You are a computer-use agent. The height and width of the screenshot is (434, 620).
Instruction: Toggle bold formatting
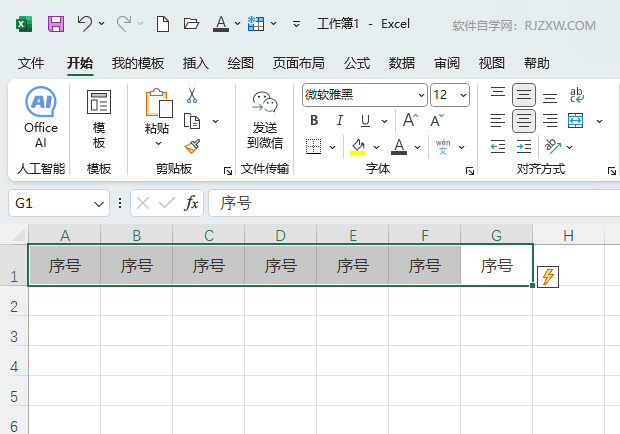tap(314, 120)
